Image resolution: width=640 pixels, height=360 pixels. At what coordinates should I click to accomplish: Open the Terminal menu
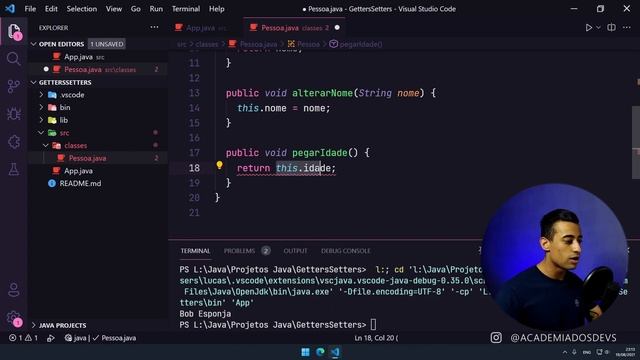tap(186, 9)
